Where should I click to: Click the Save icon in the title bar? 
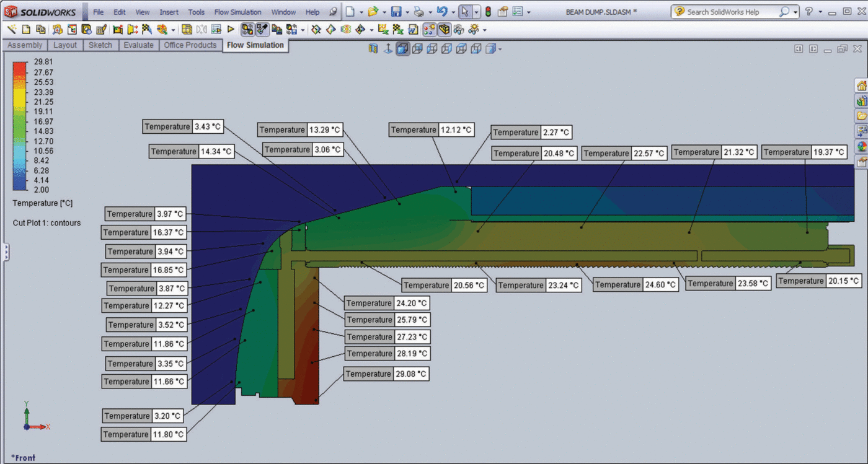(x=395, y=12)
